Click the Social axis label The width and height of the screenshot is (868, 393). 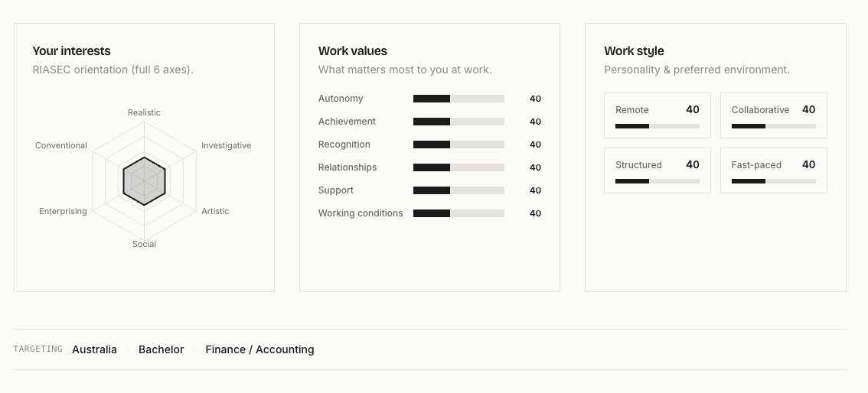pyautogui.click(x=144, y=245)
